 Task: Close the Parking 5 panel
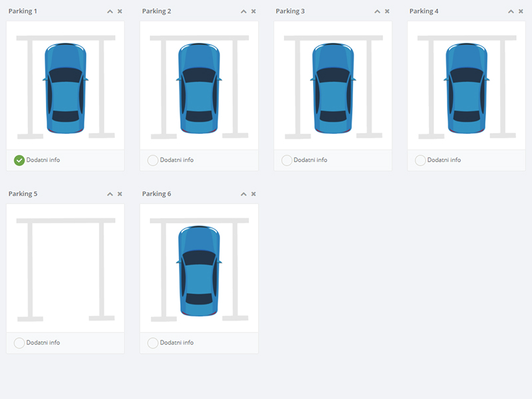click(x=120, y=194)
